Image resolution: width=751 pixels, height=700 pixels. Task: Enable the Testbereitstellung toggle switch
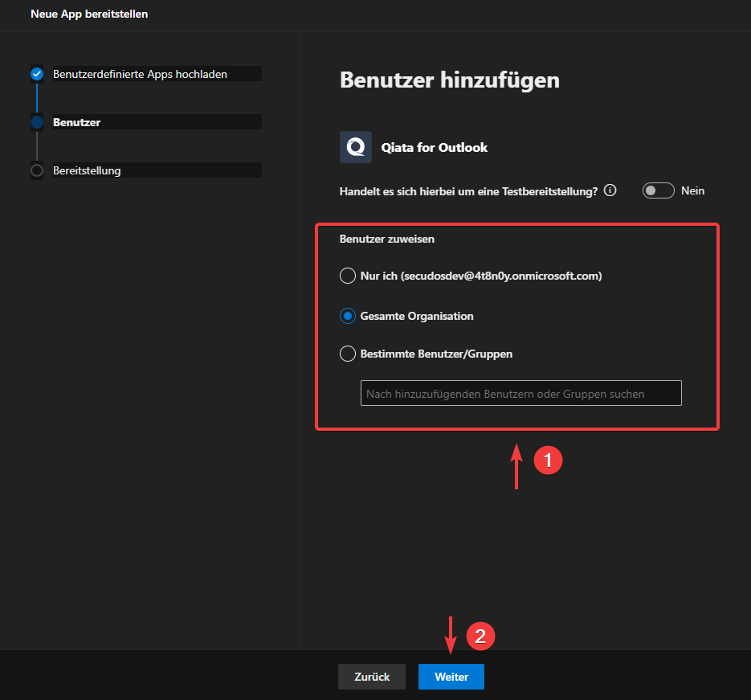[x=658, y=190]
